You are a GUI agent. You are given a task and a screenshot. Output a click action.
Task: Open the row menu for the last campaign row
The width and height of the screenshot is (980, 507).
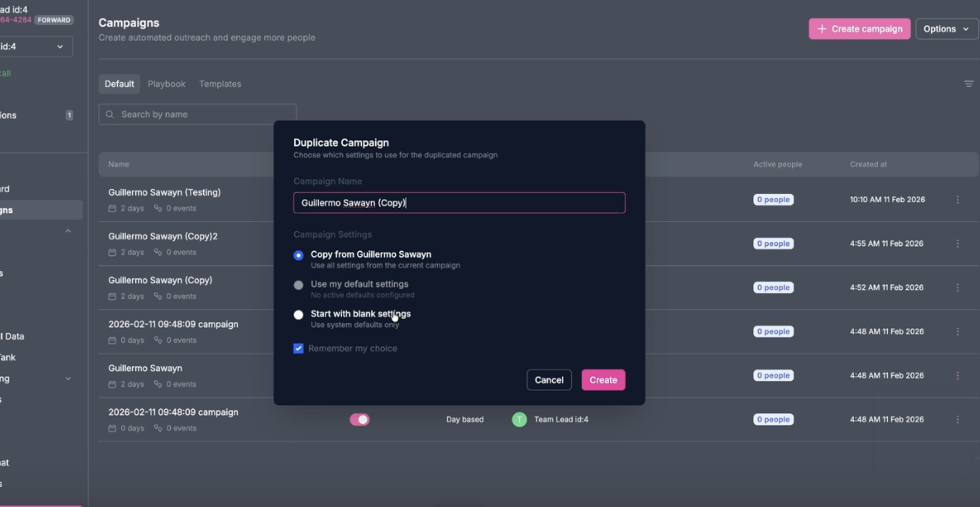[x=958, y=419]
